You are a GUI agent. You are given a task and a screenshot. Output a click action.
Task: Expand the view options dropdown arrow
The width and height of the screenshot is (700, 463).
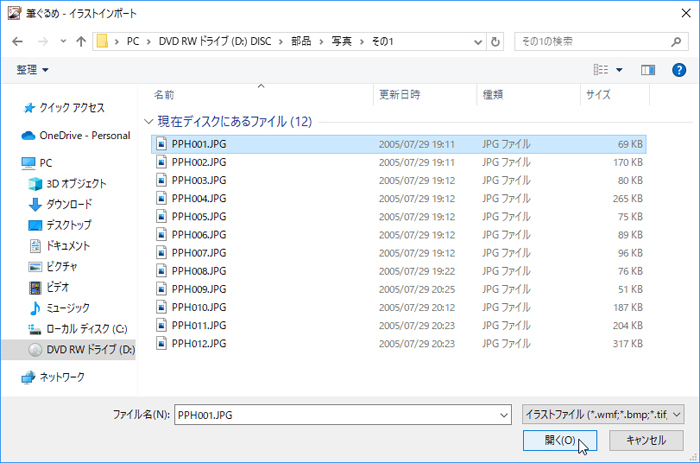tap(619, 70)
